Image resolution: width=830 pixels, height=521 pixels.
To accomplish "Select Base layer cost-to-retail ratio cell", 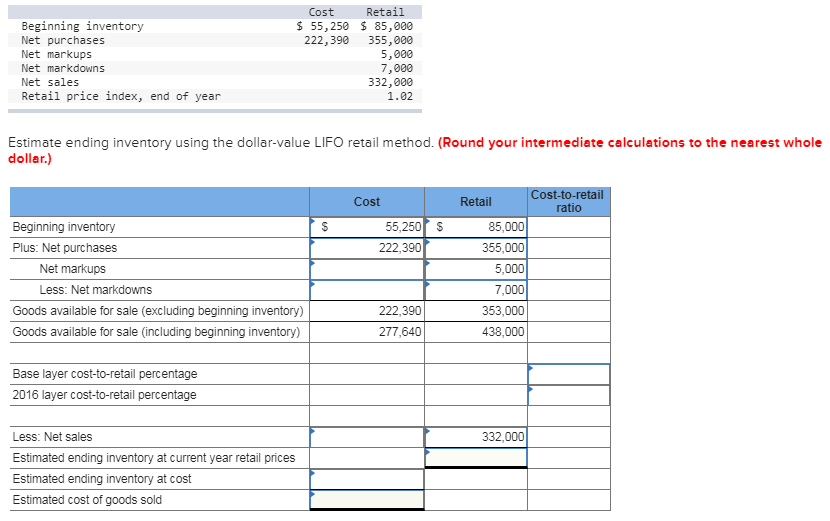I will pos(569,374).
